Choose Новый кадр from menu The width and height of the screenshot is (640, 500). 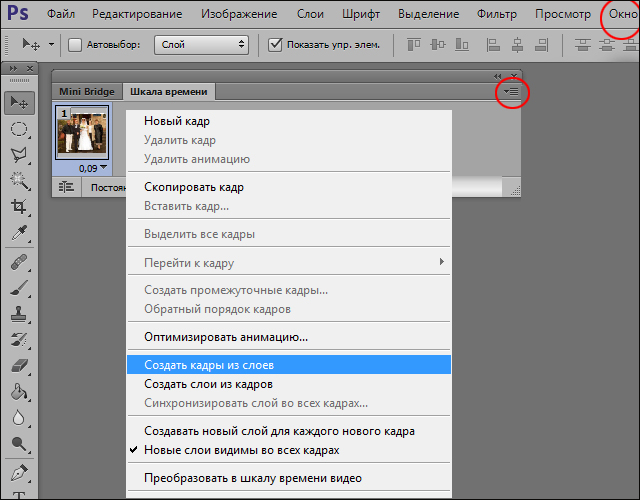coord(289,121)
